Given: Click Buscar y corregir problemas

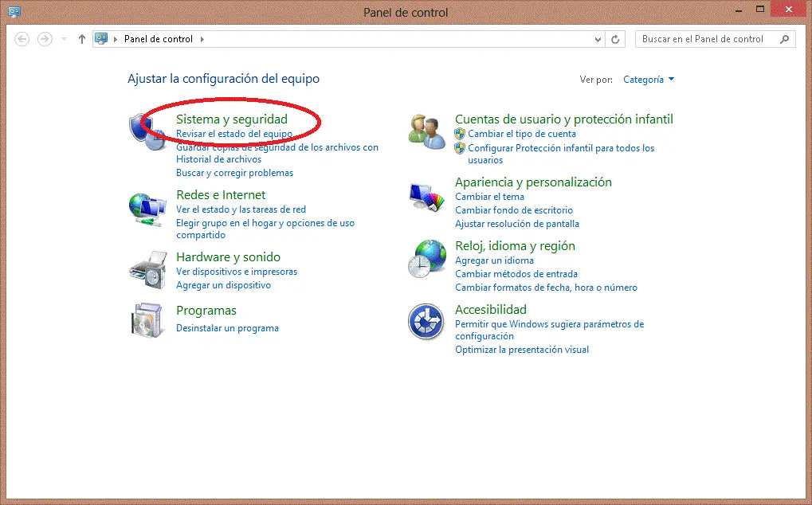Looking at the screenshot, I should click(234, 173).
